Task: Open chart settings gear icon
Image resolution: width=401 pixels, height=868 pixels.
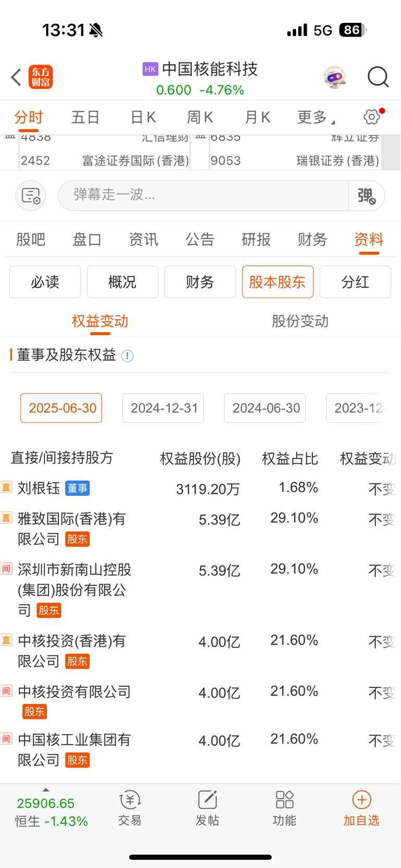Action: point(372,117)
